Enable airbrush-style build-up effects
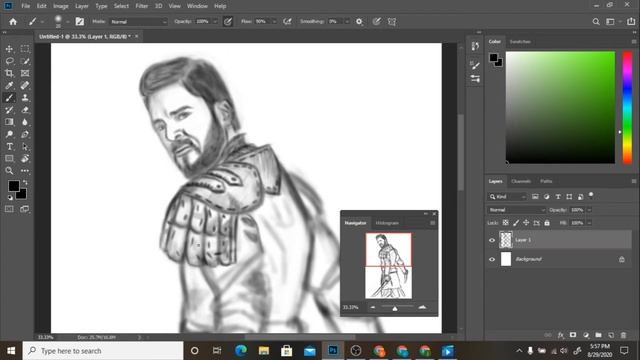This screenshot has width=640, height=360. coord(287,22)
